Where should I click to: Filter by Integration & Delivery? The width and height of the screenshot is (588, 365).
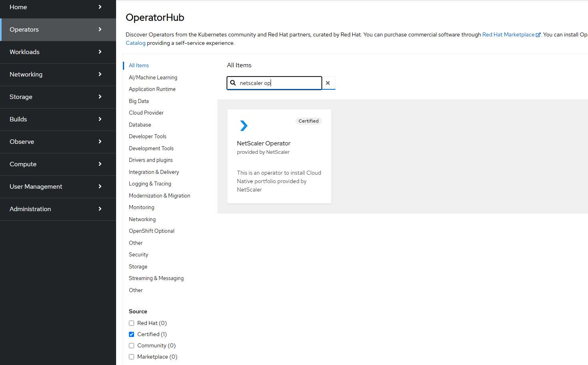click(x=154, y=172)
